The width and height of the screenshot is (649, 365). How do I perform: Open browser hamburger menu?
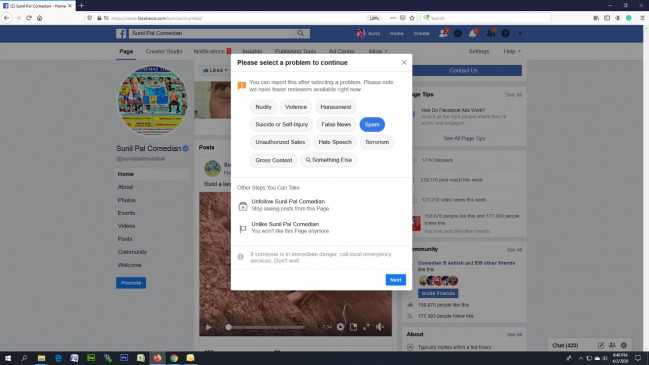click(x=642, y=18)
